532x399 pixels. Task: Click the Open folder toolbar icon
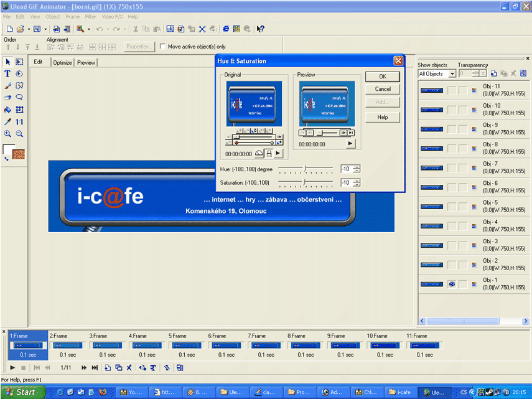point(21,29)
